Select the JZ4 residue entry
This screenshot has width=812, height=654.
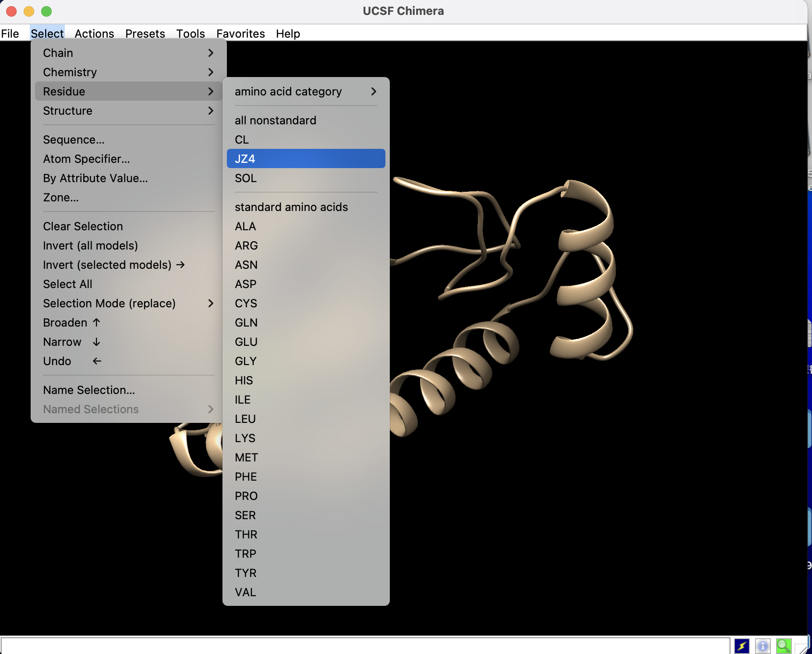[305, 159]
